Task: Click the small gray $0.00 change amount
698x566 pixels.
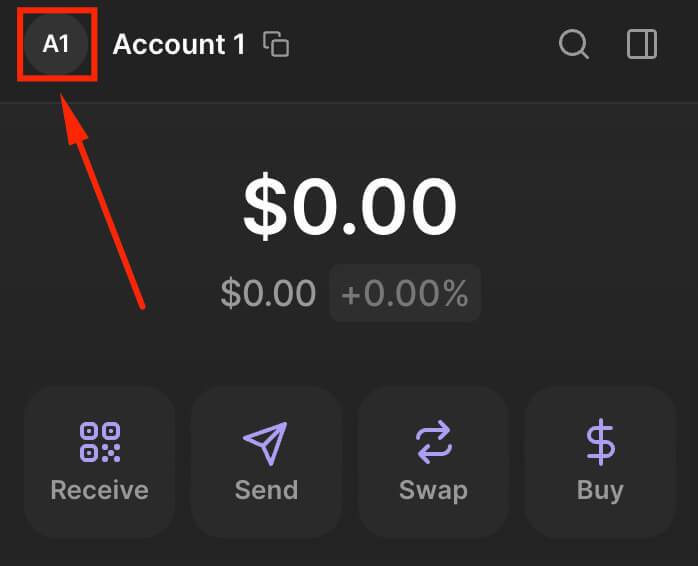Action: click(x=268, y=293)
